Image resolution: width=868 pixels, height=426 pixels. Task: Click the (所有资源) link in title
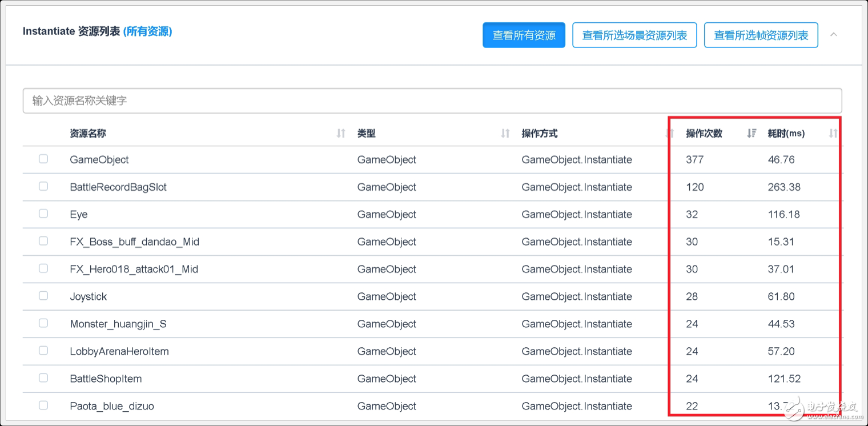click(147, 31)
